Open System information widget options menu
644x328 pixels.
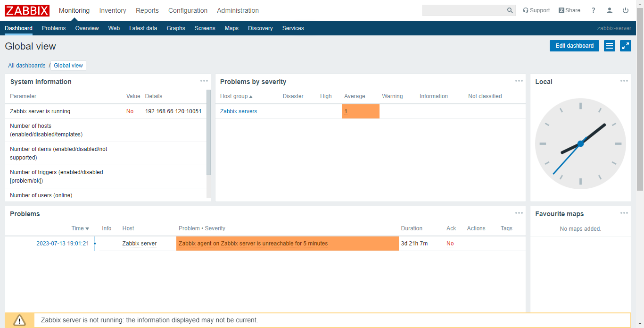click(204, 81)
